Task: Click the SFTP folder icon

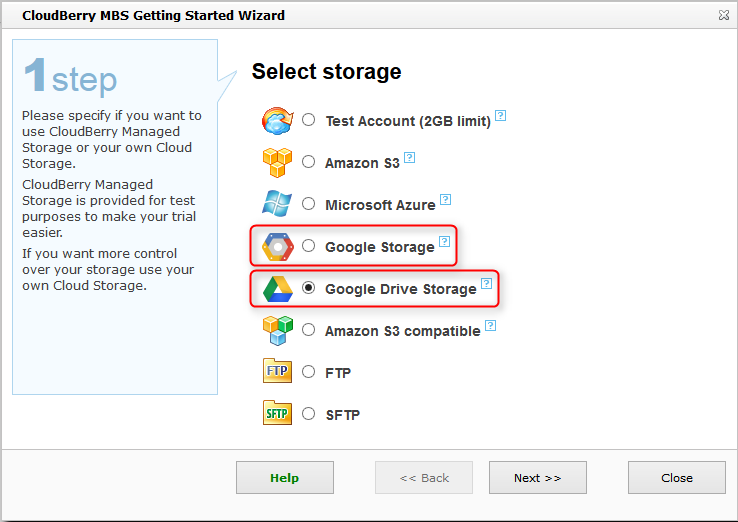Action: (x=276, y=414)
